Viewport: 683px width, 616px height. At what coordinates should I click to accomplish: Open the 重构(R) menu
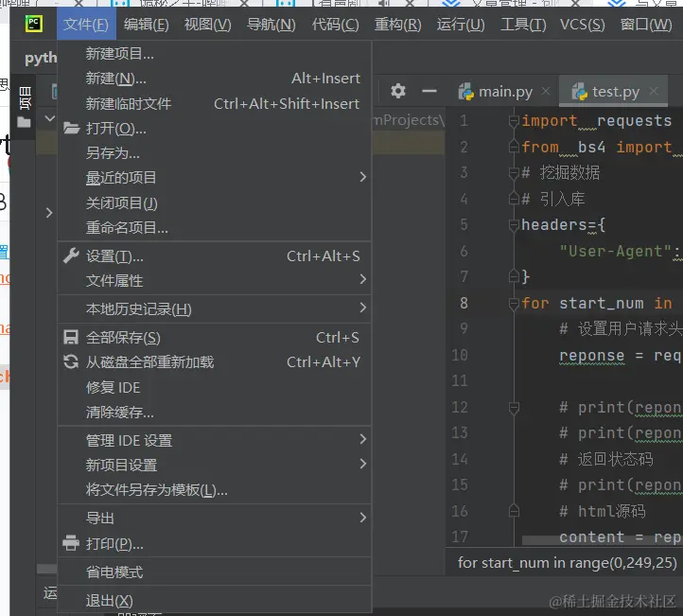click(x=397, y=24)
